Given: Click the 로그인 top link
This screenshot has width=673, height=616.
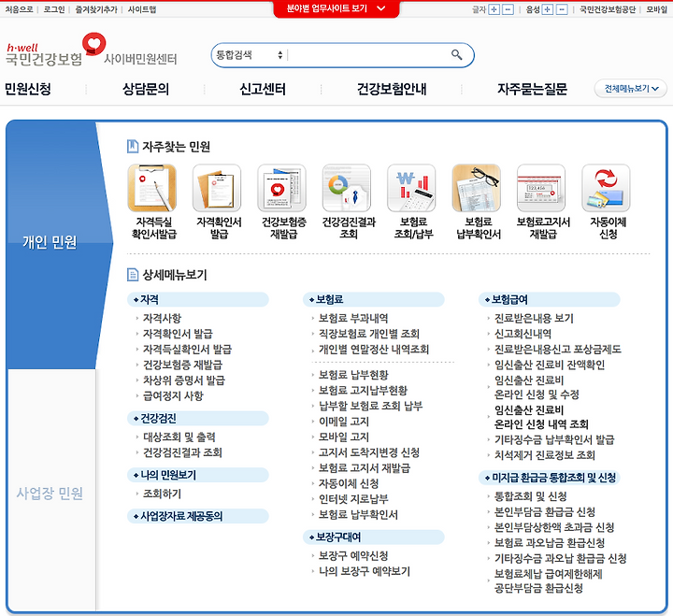Looking at the screenshot, I should point(54,9).
